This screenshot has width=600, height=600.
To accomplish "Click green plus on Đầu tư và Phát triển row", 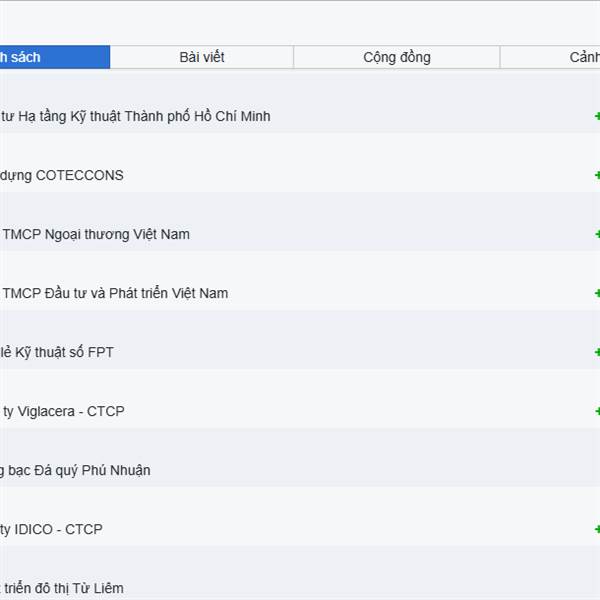I will (x=597, y=293).
